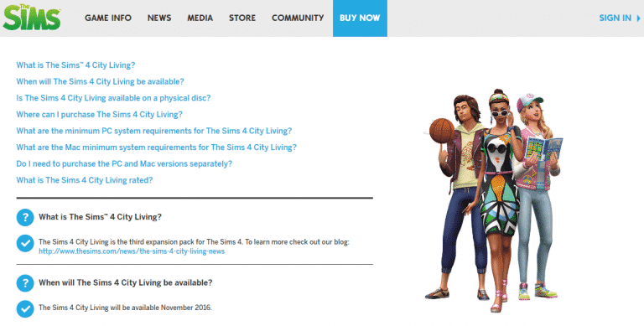Click 'available November 2016' answer text
This screenshot has width=644, height=326.
pyautogui.click(x=125, y=308)
